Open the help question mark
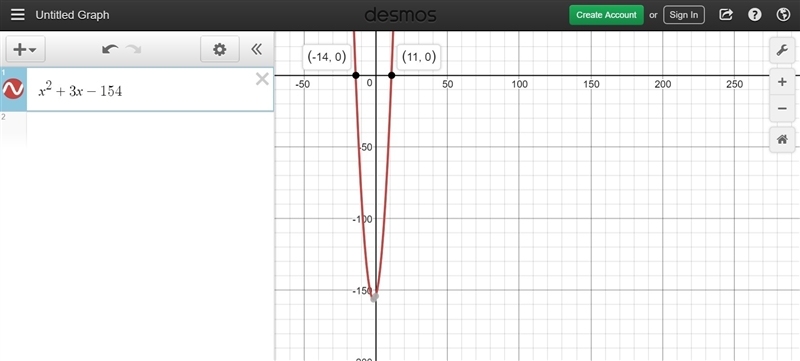 click(x=755, y=15)
